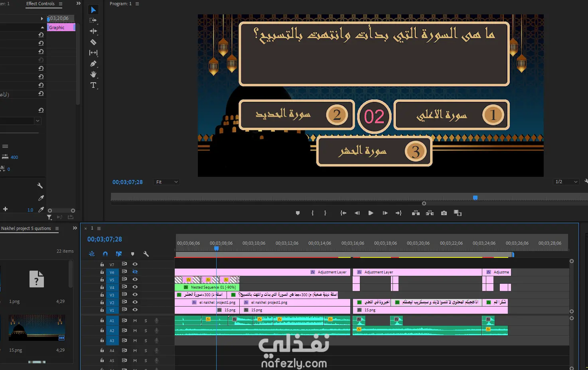Select the Selection tool arrow
The image size is (588, 370).
[93, 10]
